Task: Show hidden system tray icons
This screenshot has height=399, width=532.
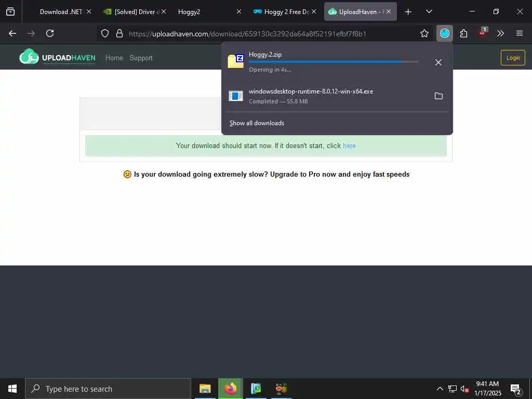Action: (440, 389)
